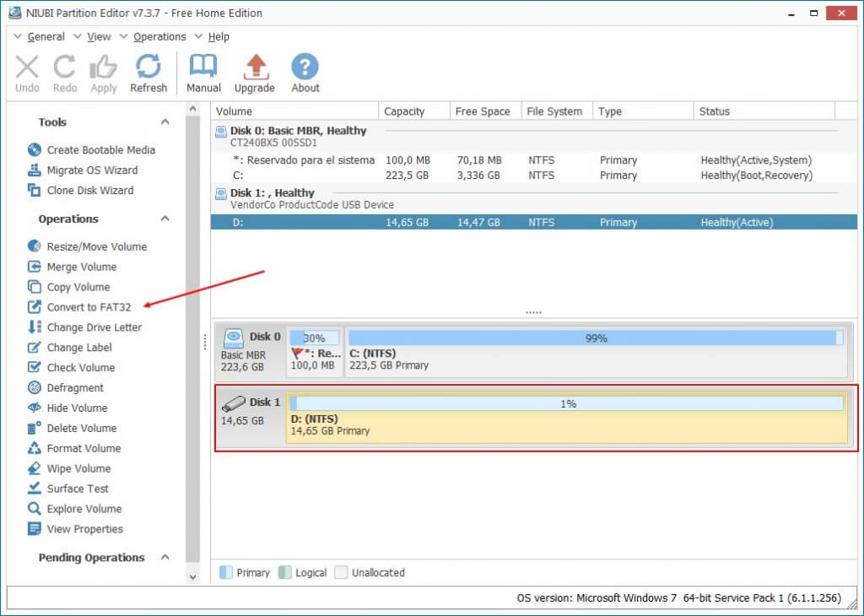Click the Format Volume icon
This screenshot has height=616, width=864.
[34, 448]
